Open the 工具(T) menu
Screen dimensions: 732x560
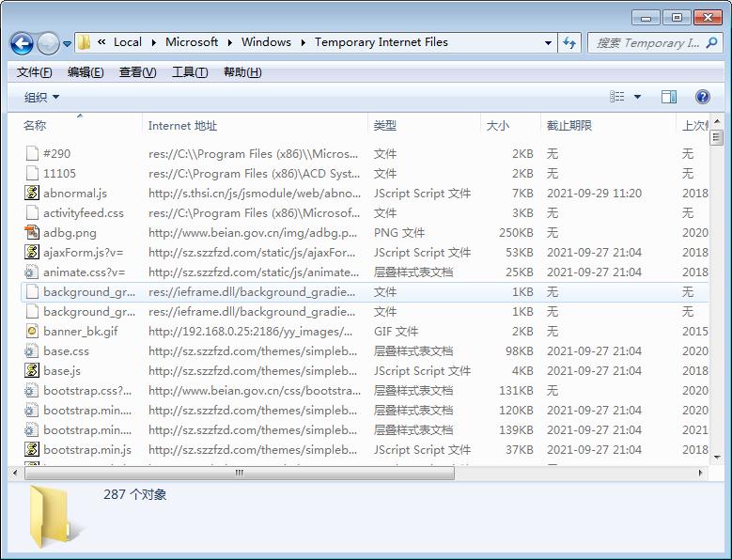[190, 72]
